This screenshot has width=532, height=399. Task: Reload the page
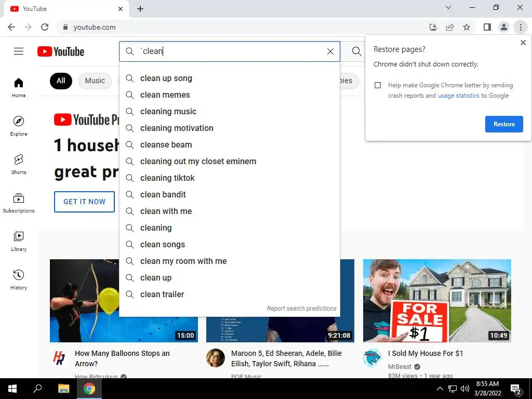pyautogui.click(x=45, y=27)
